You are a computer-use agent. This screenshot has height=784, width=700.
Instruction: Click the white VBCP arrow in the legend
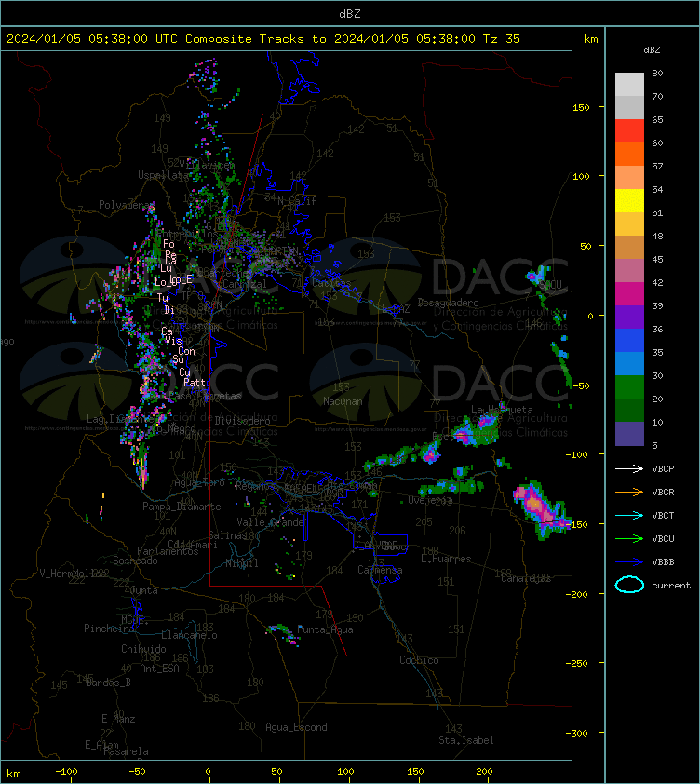point(629,468)
